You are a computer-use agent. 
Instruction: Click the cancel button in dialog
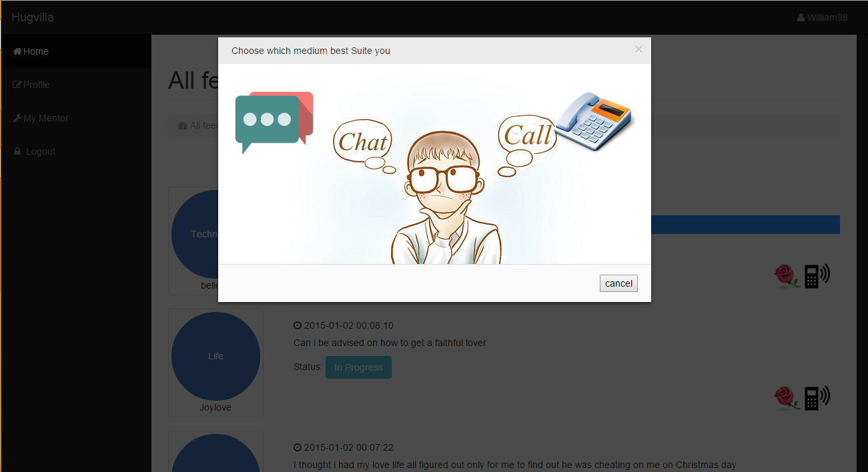(618, 283)
